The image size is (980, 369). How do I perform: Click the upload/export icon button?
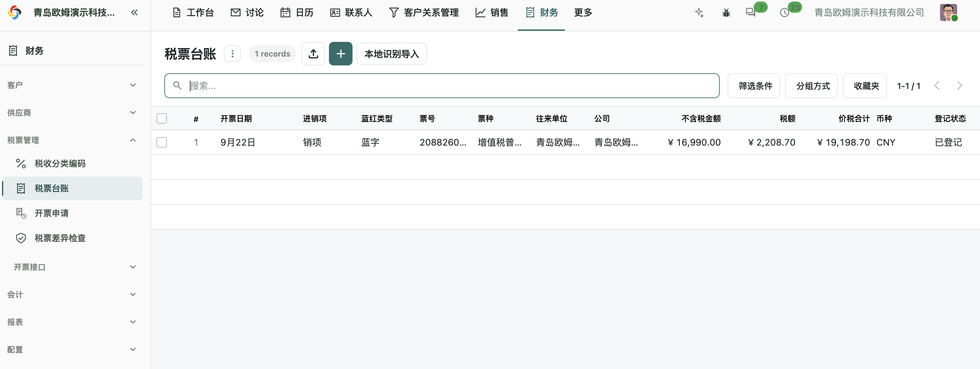(x=313, y=54)
